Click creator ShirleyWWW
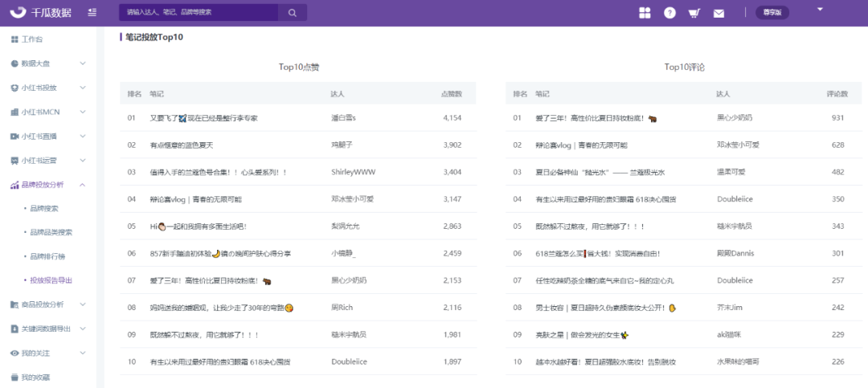The image size is (868, 388). click(x=353, y=172)
